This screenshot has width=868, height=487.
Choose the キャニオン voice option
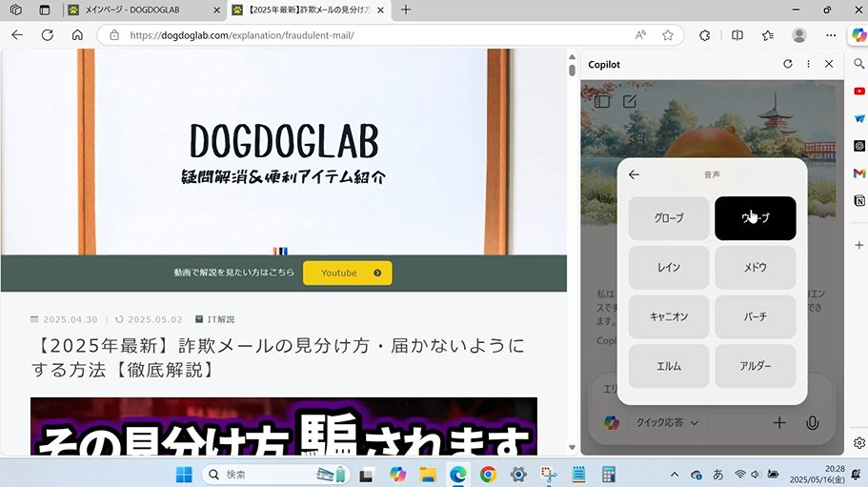[669, 316]
